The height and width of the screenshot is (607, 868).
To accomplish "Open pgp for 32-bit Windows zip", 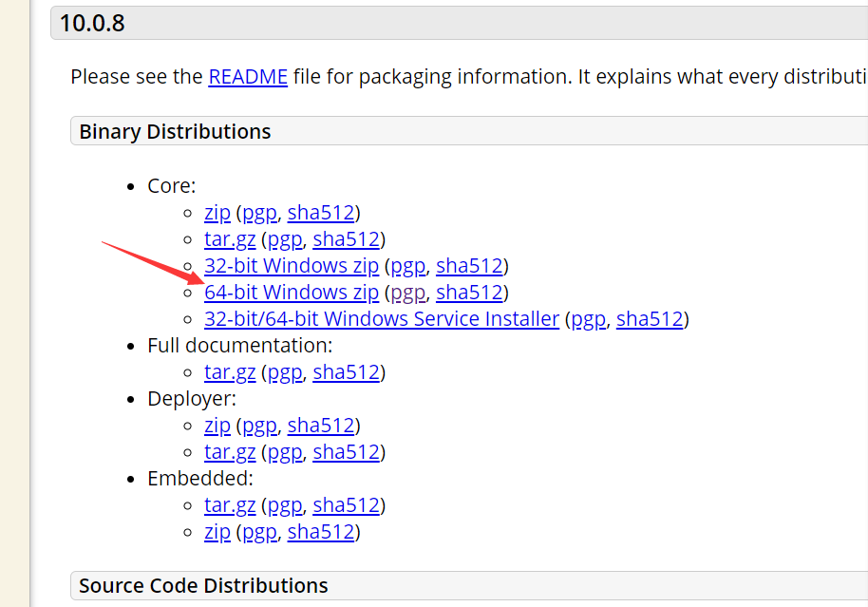I will pyautogui.click(x=408, y=266).
